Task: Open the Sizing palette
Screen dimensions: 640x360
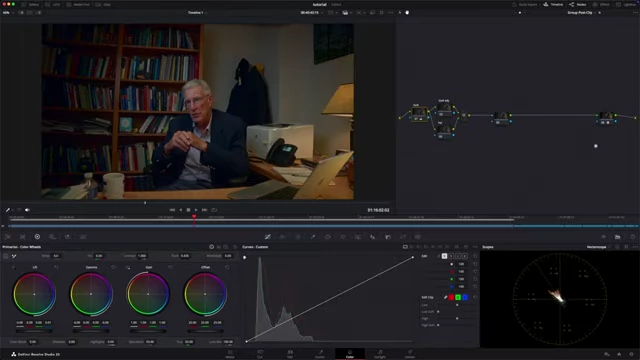Action: [x=403, y=237]
